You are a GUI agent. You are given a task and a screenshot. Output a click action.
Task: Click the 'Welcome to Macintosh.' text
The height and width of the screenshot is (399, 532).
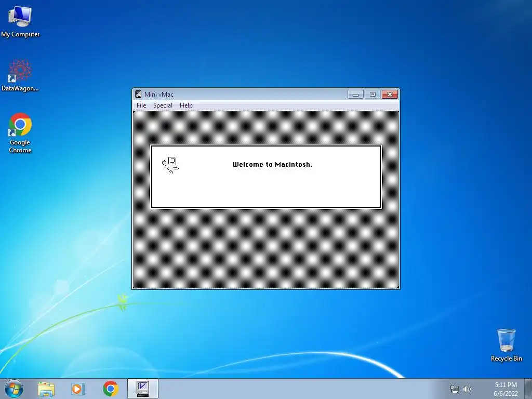coord(272,165)
